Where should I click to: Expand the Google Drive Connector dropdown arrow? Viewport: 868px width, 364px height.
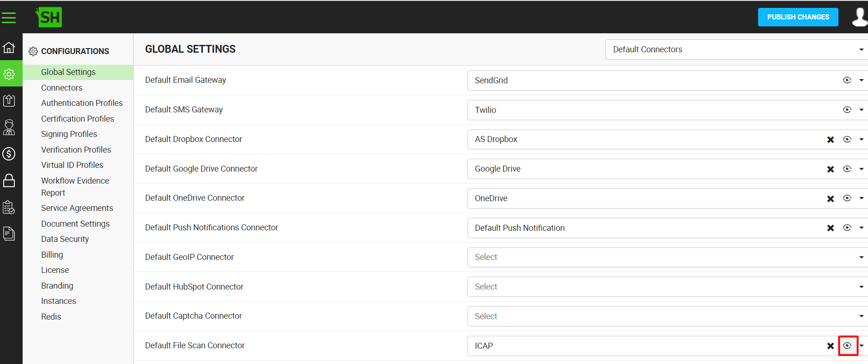pyautogui.click(x=862, y=169)
